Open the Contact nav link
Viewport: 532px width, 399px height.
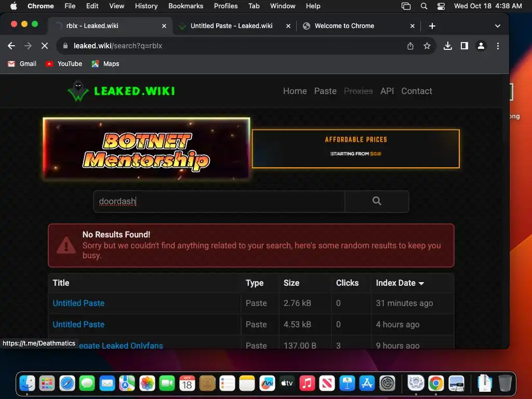click(416, 91)
